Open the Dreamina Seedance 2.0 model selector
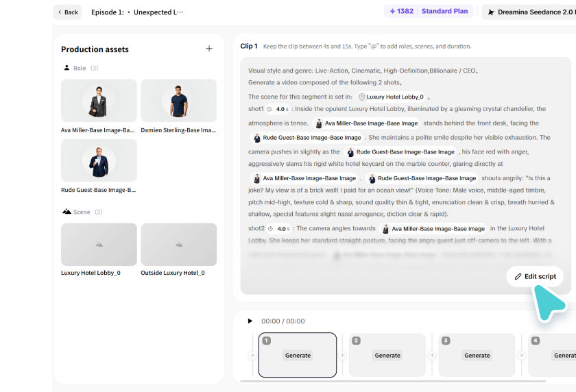The width and height of the screenshot is (576, 392). click(x=529, y=12)
